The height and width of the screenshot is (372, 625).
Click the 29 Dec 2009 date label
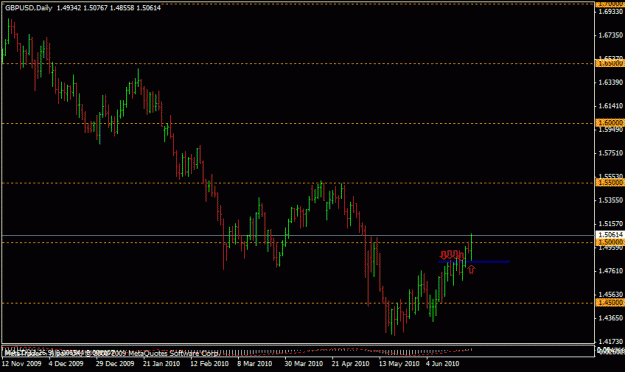pos(115,364)
